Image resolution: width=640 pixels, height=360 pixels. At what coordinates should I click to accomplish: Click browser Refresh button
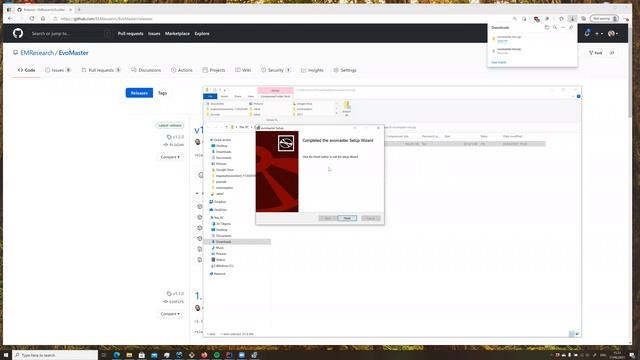pos(32,19)
